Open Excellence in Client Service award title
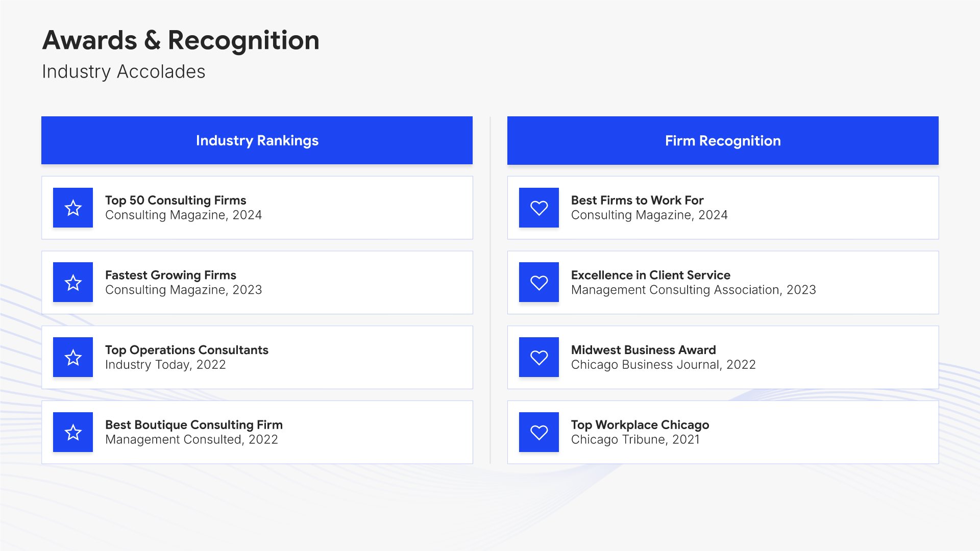This screenshot has width=980, height=551. 651,275
